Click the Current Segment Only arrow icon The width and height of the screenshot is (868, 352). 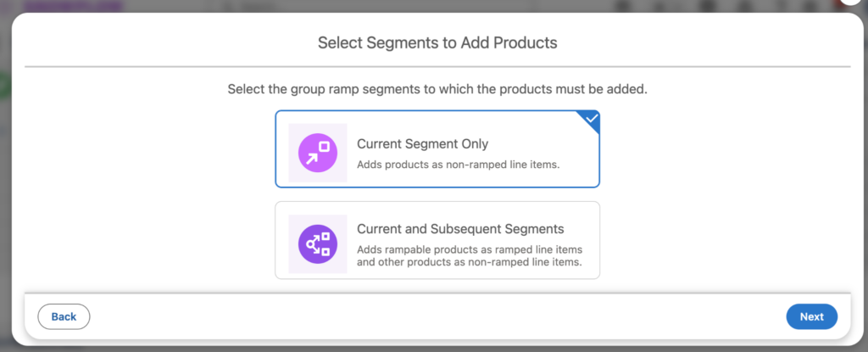pyautogui.click(x=318, y=153)
